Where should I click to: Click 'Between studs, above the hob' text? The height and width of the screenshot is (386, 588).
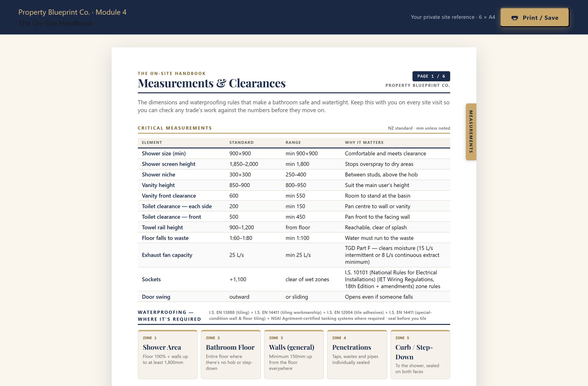(x=381, y=175)
